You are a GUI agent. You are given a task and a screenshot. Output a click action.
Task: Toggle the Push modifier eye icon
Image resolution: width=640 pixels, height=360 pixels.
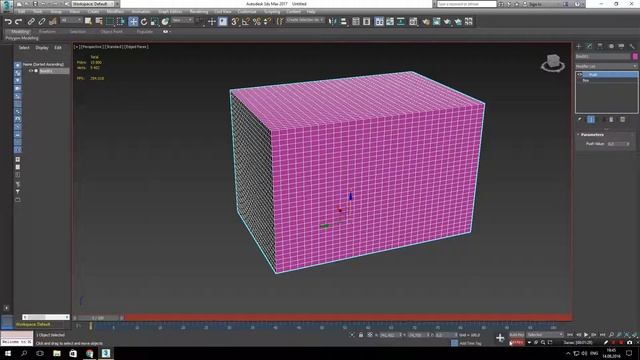tap(580, 75)
